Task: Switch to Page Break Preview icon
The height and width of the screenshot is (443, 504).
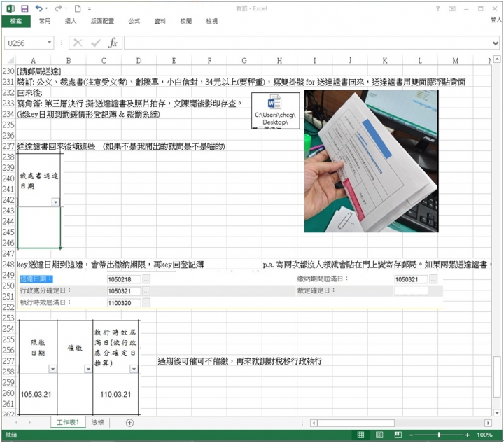Action: [398, 435]
